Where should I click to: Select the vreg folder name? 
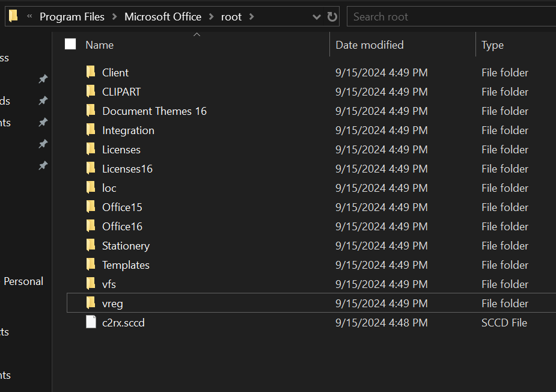[112, 304]
